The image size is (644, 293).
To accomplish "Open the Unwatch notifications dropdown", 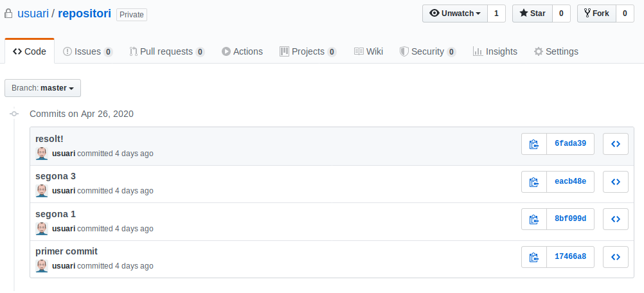I will pos(455,13).
